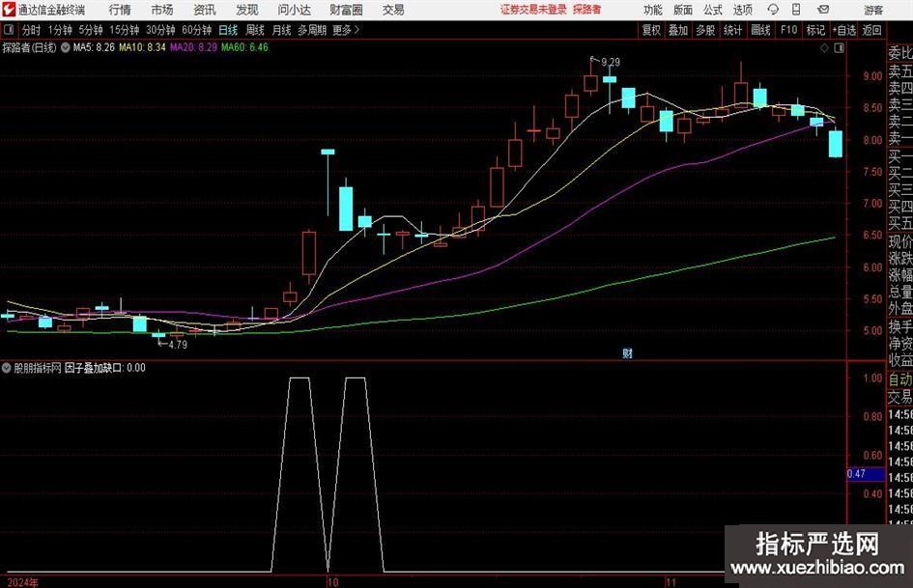Click the 0.47 value on indicator axis
The image size is (913, 588).
(856, 474)
